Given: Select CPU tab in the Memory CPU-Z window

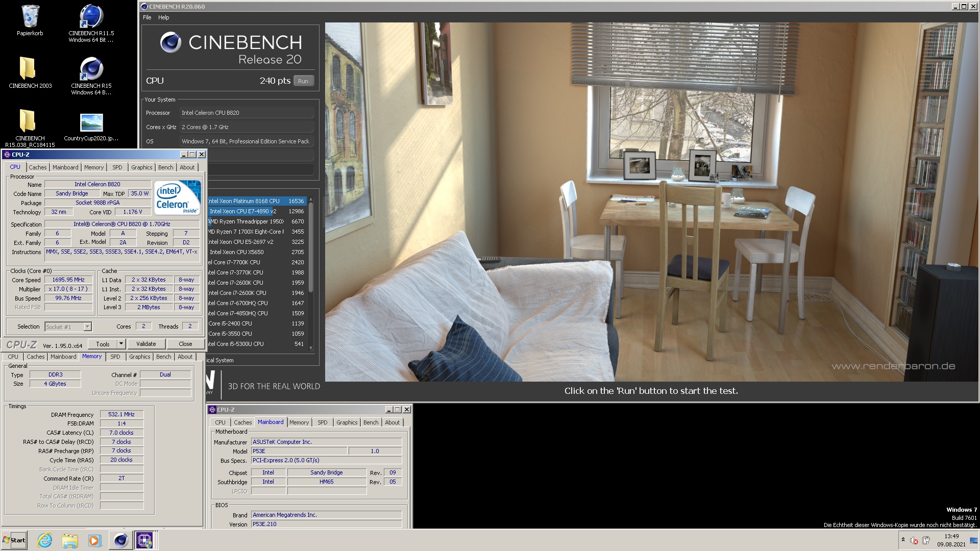Looking at the screenshot, I should click(13, 357).
